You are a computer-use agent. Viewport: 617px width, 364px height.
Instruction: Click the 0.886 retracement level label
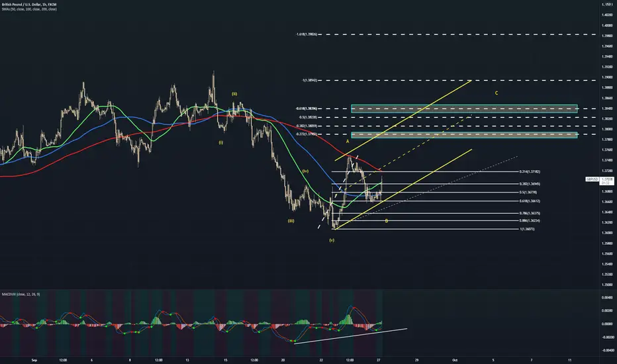tap(530, 221)
